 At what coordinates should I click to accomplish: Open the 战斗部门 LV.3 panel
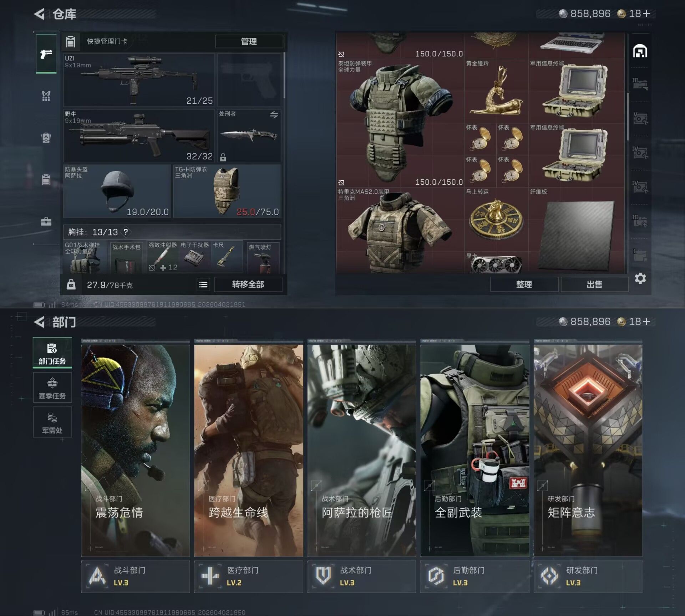tap(136, 576)
